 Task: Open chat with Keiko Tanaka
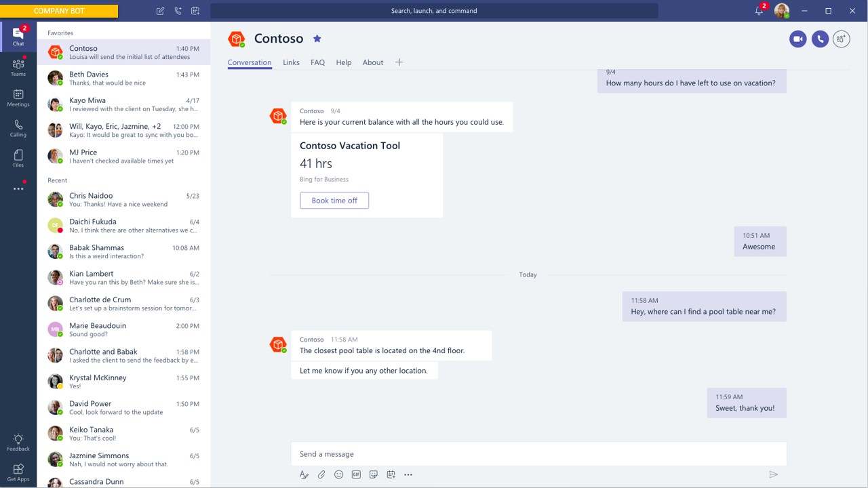point(123,433)
